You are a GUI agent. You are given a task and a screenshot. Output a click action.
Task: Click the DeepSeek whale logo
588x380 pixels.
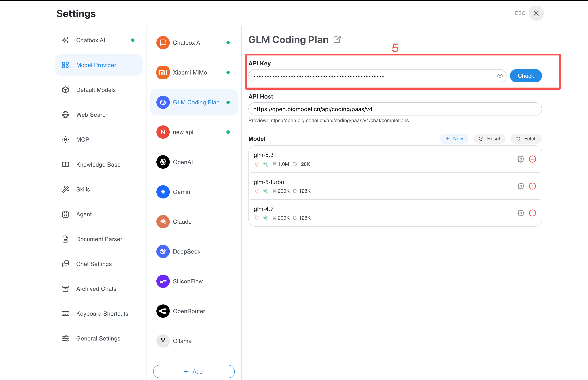[x=163, y=251]
